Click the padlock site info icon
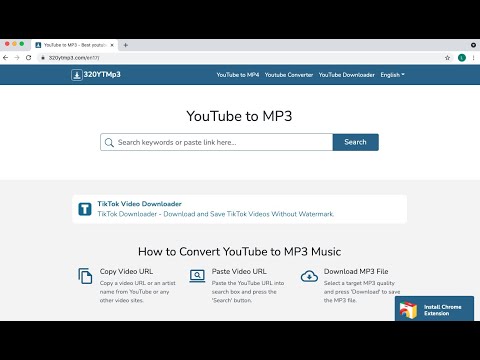480x360 pixels. [43, 58]
